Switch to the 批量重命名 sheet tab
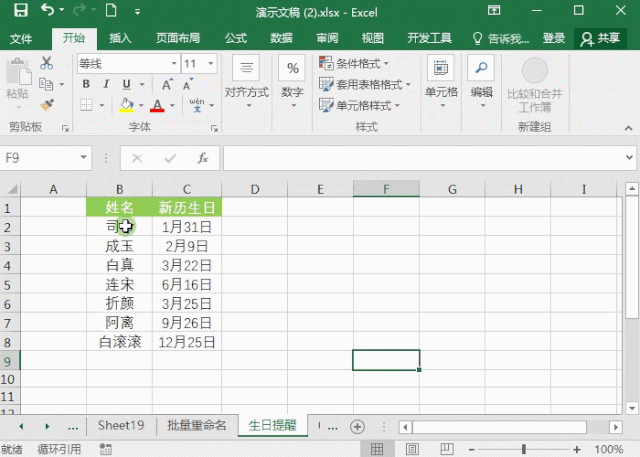This screenshot has height=457, width=640. click(197, 425)
